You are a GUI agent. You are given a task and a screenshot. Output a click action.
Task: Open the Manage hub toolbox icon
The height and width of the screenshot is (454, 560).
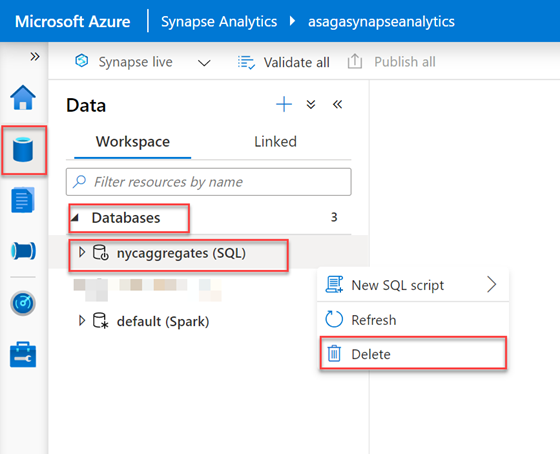(23, 355)
